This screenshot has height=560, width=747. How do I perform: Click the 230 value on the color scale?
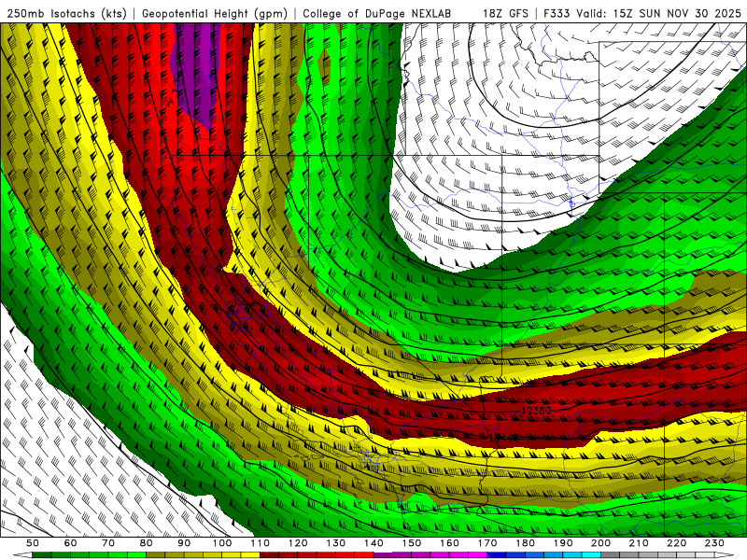pos(714,543)
